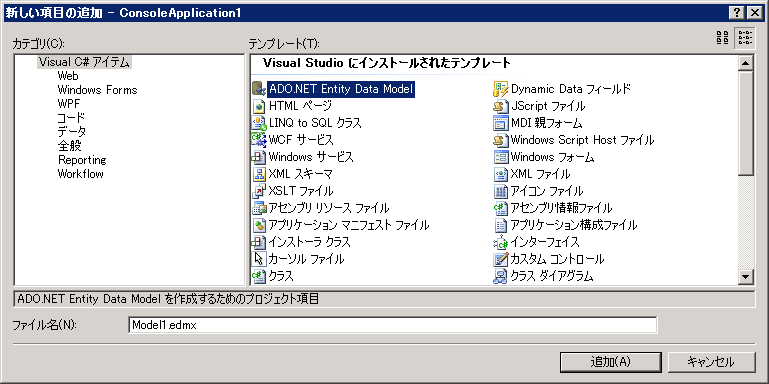Select the アセンブリ情報ファイル icon
Viewport: 769px width, 384px height.
click(500, 208)
